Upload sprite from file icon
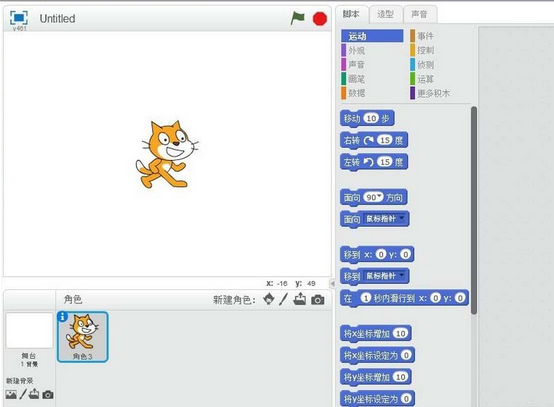 (x=300, y=299)
